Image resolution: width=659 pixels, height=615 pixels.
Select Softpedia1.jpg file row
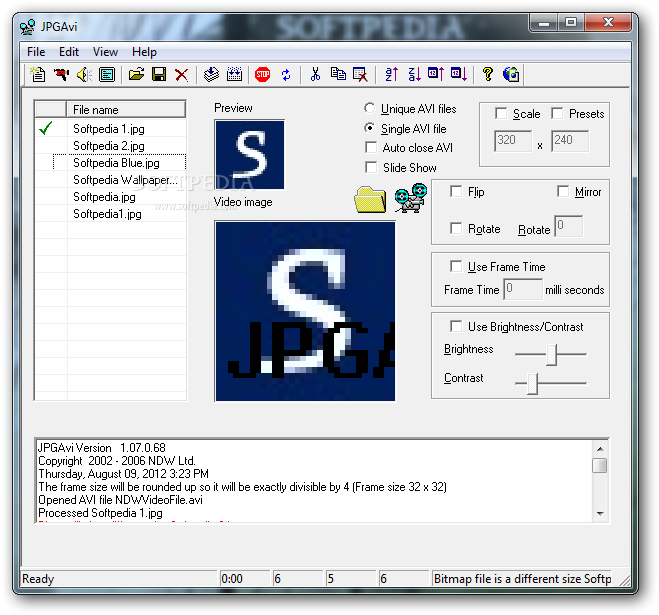tap(111, 214)
